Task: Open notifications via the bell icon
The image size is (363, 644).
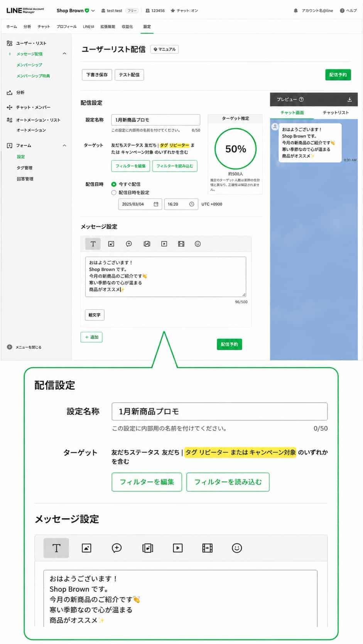Action: (296, 11)
